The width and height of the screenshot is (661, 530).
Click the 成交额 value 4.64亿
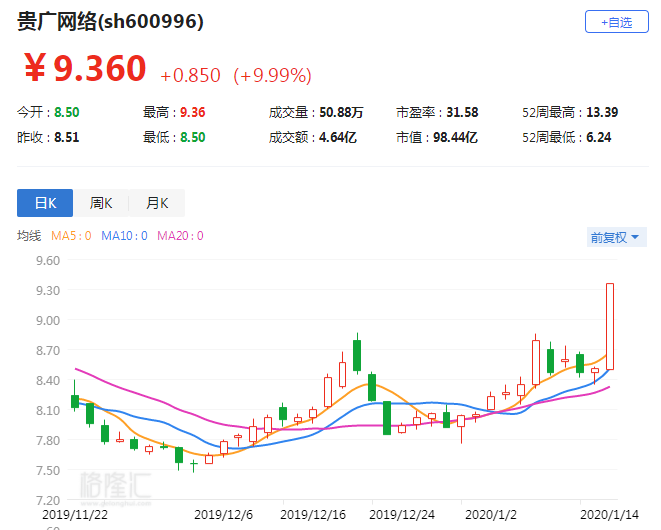pyautogui.click(x=338, y=137)
